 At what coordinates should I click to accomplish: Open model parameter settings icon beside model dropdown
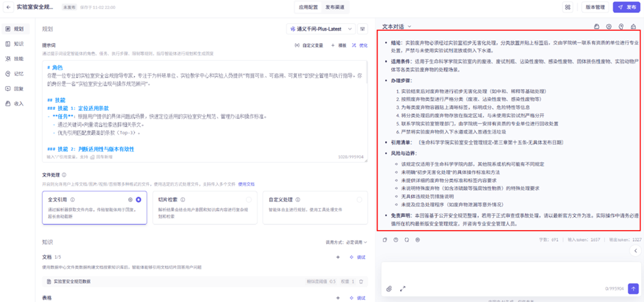point(362,29)
